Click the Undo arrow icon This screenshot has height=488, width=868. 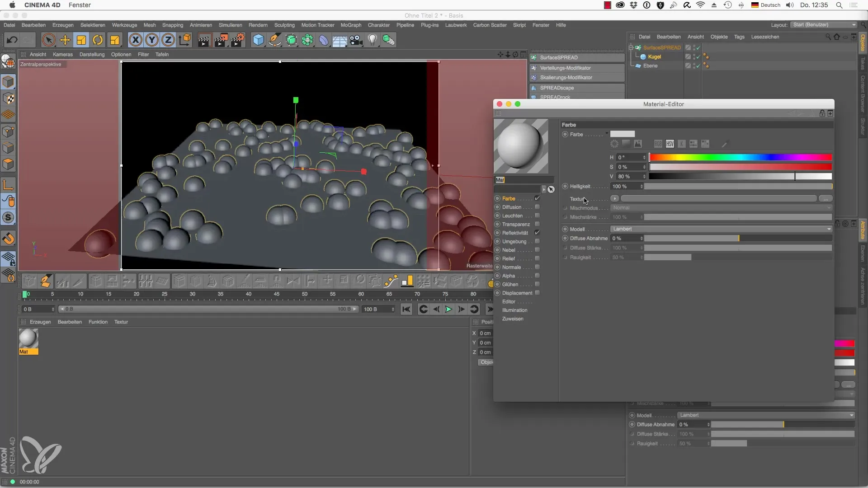pos(12,40)
